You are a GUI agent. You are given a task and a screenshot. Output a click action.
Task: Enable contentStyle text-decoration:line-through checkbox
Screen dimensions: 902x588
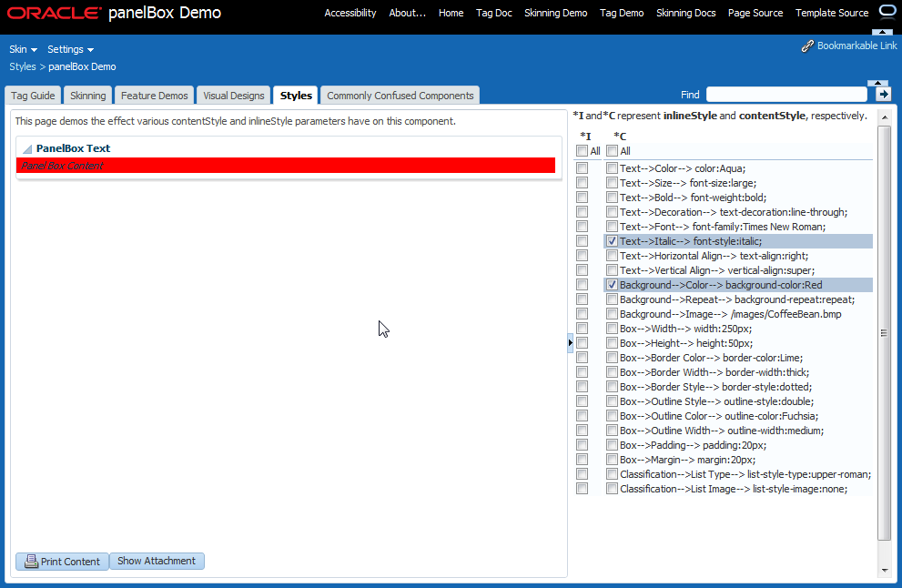612,212
